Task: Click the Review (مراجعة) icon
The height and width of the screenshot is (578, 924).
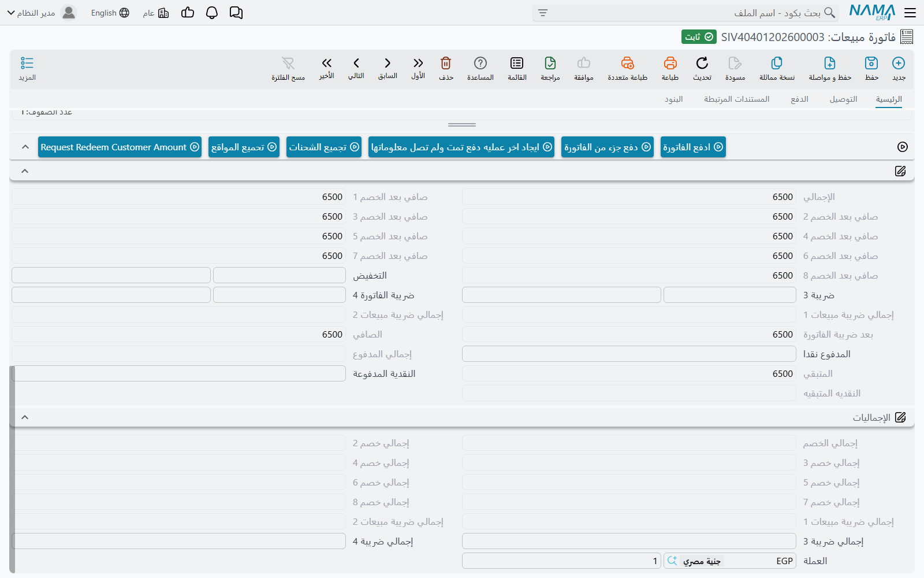Action: pyautogui.click(x=550, y=63)
